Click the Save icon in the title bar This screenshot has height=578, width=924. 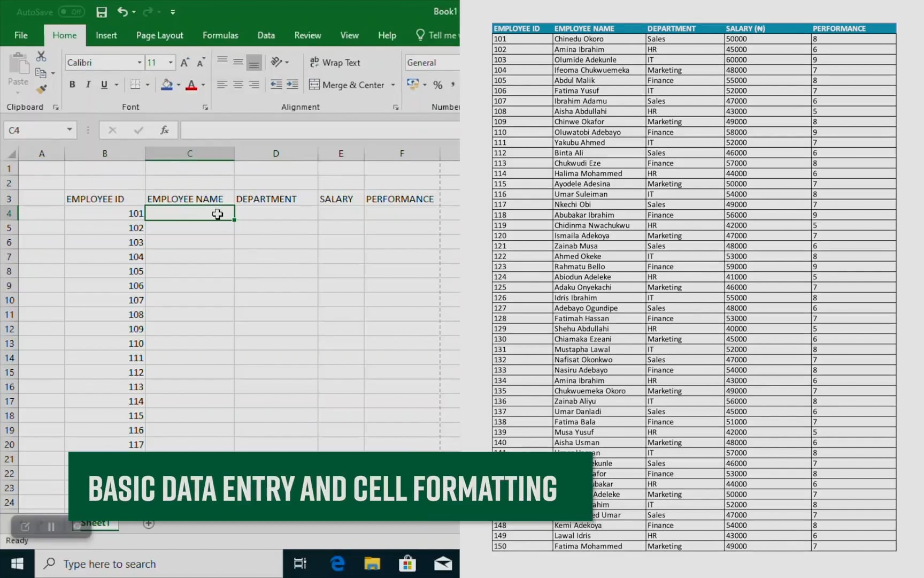[101, 12]
